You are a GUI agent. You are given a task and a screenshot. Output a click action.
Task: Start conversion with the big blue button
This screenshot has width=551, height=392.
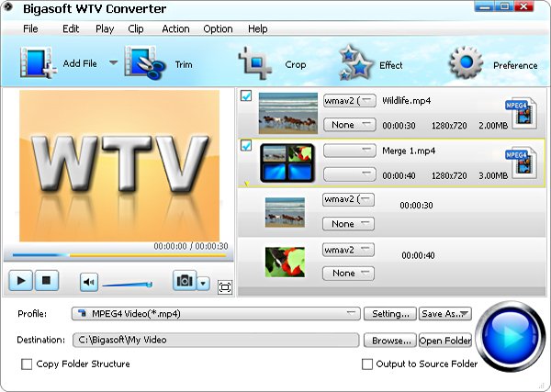coord(511,336)
